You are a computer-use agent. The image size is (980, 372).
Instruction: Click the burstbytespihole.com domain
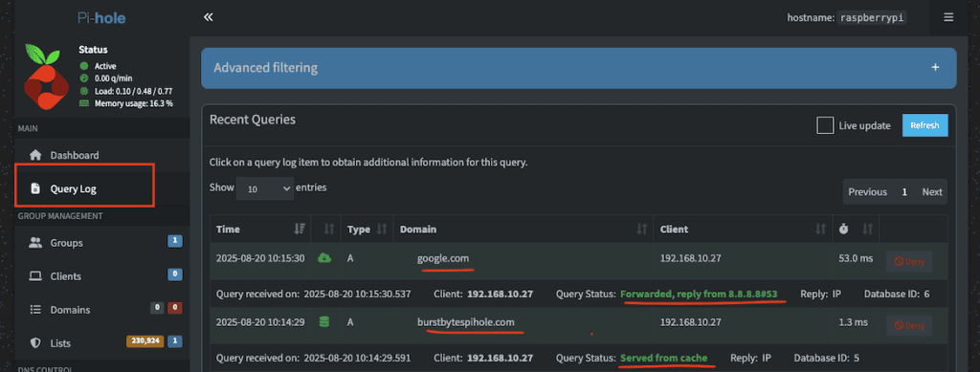coord(466,322)
